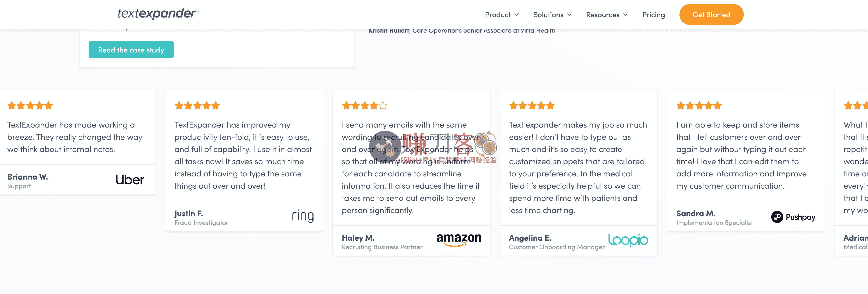Go to the Pricing page
The width and height of the screenshot is (868, 294).
(x=653, y=15)
